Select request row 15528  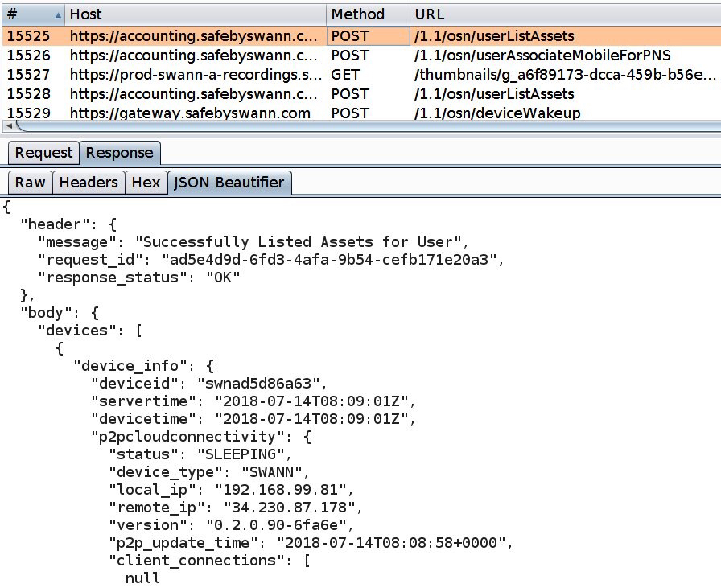(x=360, y=94)
